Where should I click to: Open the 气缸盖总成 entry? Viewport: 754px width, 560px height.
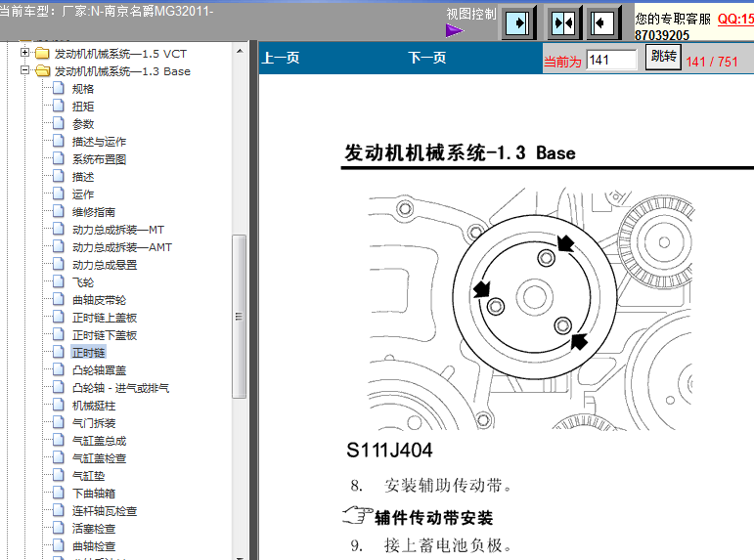point(99,441)
